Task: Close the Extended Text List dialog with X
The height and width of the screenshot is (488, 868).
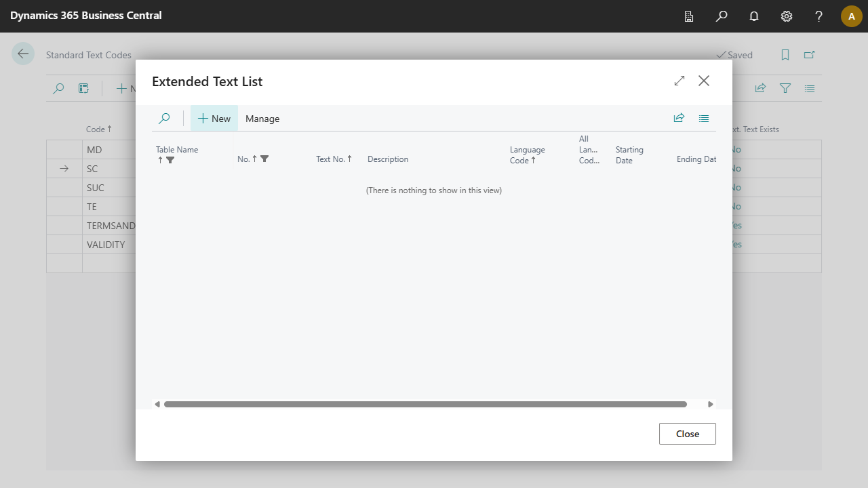Action: [704, 81]
